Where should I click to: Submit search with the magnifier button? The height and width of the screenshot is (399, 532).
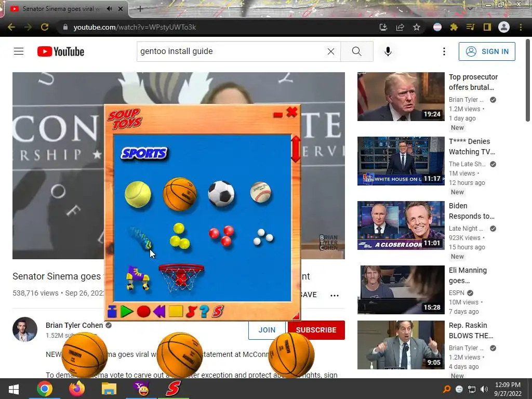pos(356,51)
